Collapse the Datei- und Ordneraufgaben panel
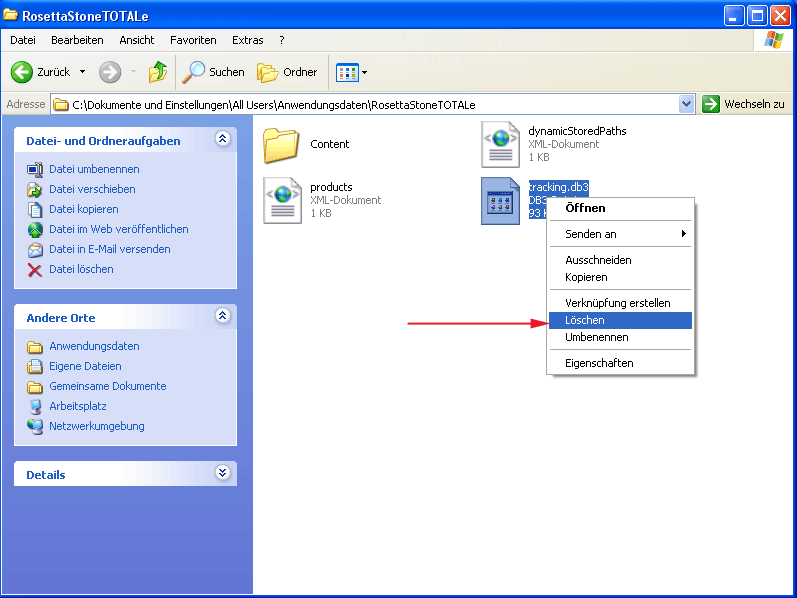Screen dimensions: 797x598 (x=222, y=140)
